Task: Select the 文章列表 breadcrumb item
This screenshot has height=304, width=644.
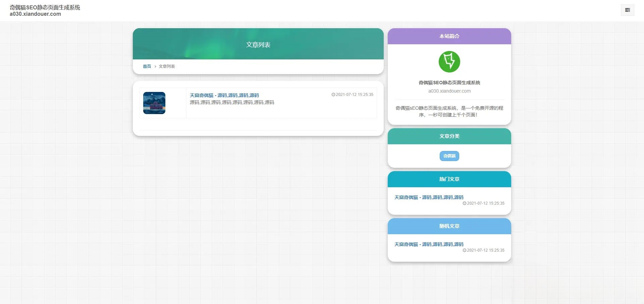Action: pyautogui.click(x=167, y=66)
